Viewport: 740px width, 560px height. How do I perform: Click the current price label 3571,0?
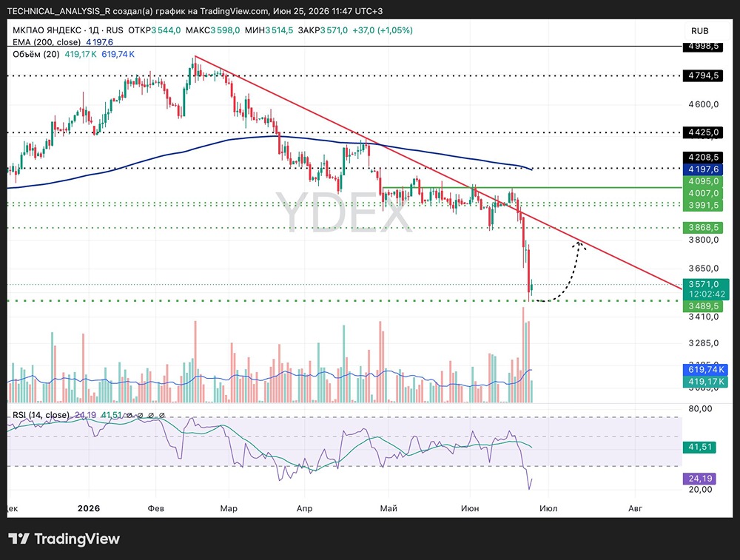pyautogui.click(x=705, y=284)
